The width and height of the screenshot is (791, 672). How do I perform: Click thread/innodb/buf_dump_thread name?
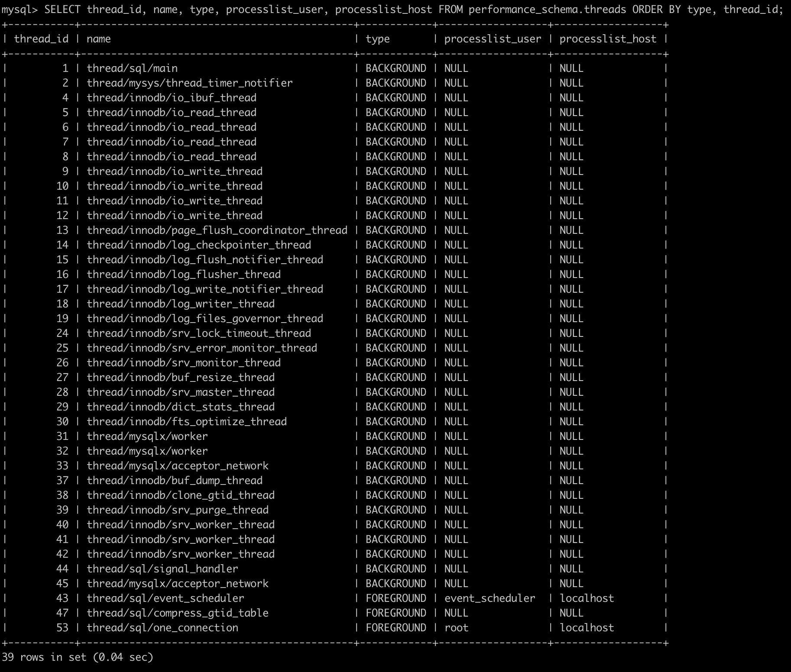click(x=175, y=481)
